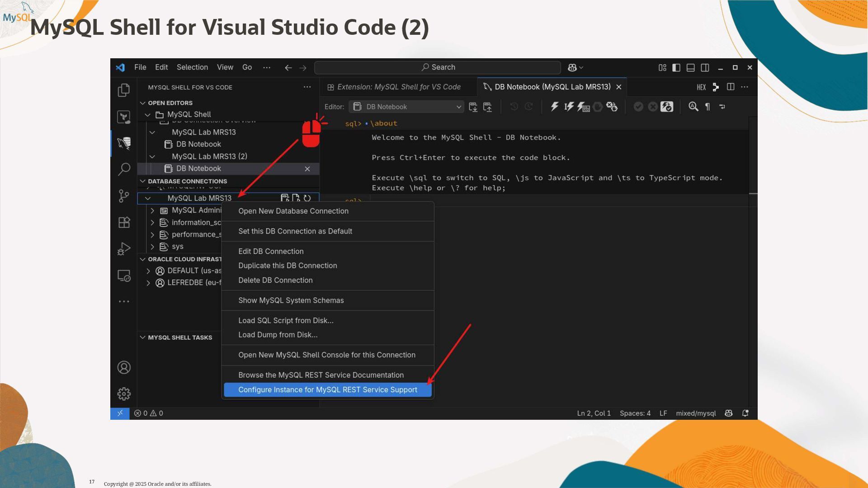Image resolution: width=868 pixels, height=488 pixels.
Task: Click the execute lightning bolt icon
Action: 554,107
